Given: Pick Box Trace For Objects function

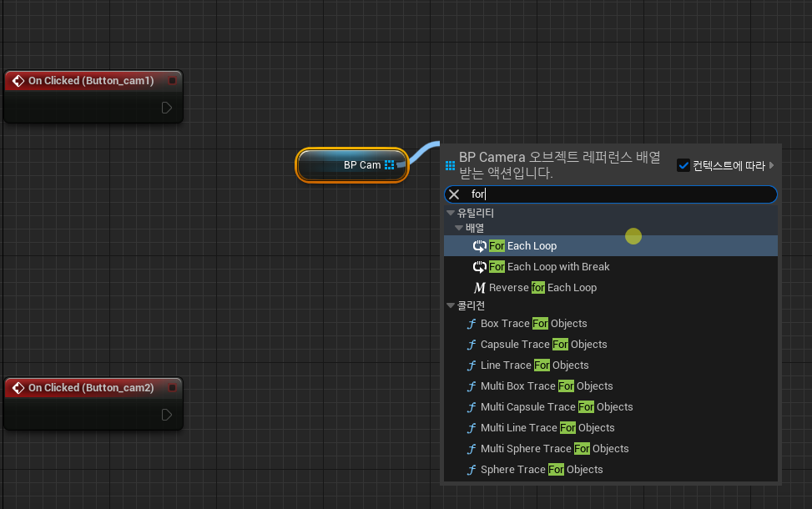Looking at the screenshot, I should 611,324.
